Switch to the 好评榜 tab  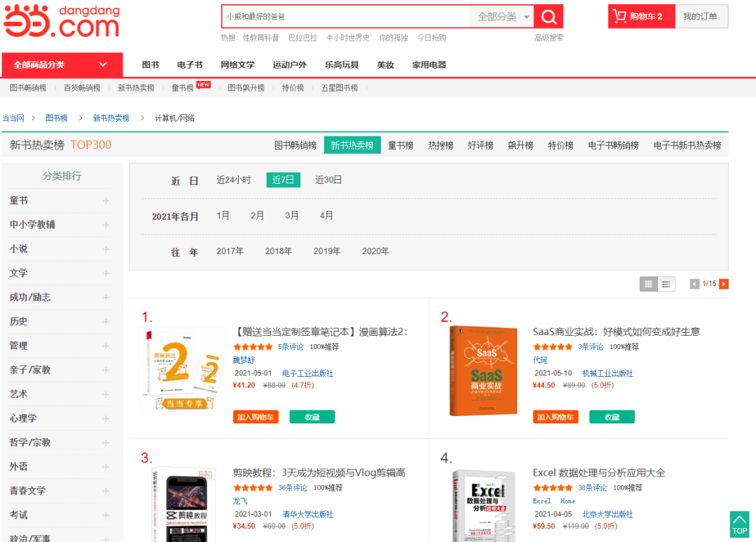tap(480, 145)
